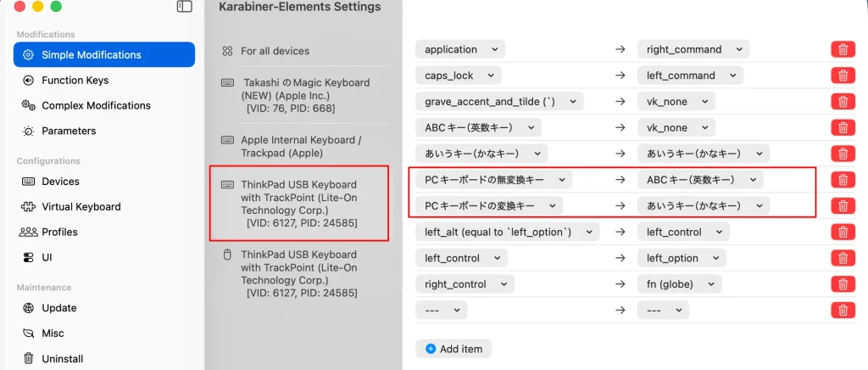Remove the right_control to fn mapping
The image size is (868, 370).
point(843,284)
